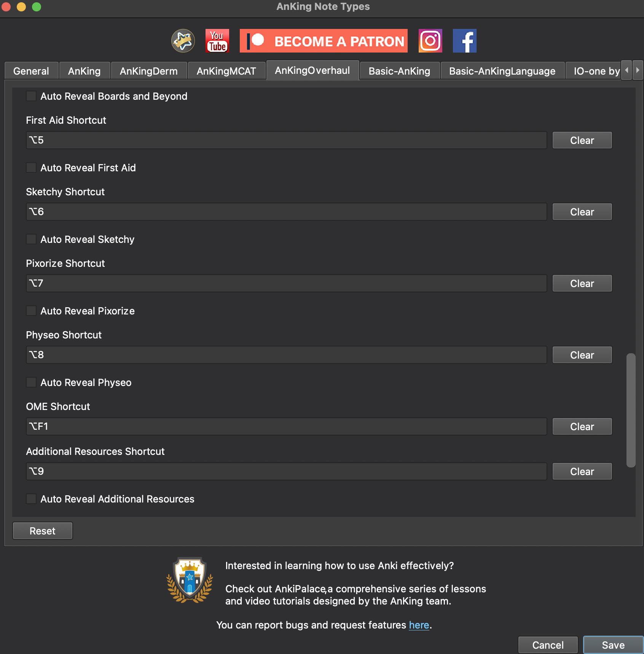Viewport: 644px width, 654px height.
Task: Switch to the General tab
Action: point(31,71)
